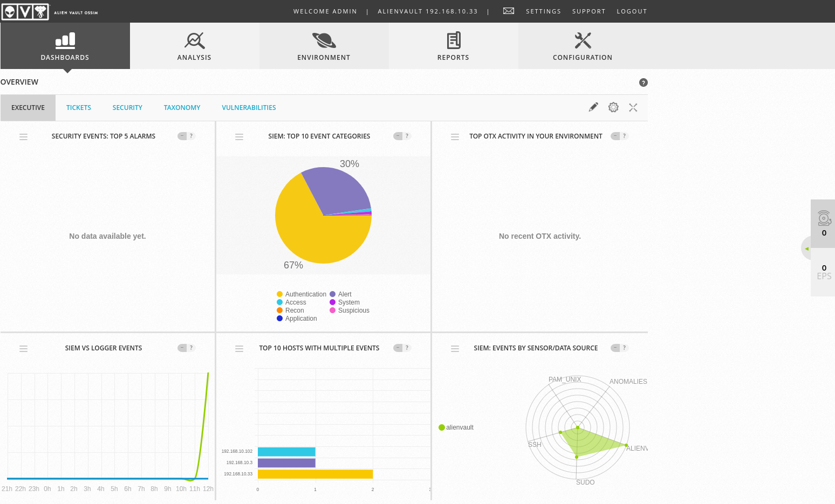Toggle the Alert legend entry
Screen dimensions: 835x504
[344, 294]
